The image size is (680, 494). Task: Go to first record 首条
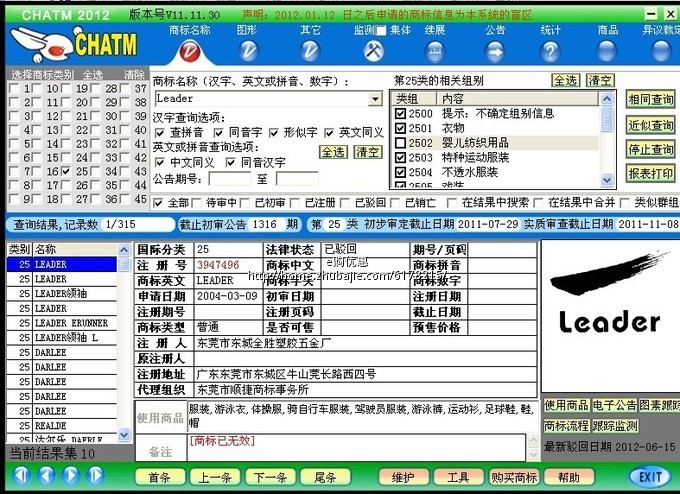coord(160,478)
